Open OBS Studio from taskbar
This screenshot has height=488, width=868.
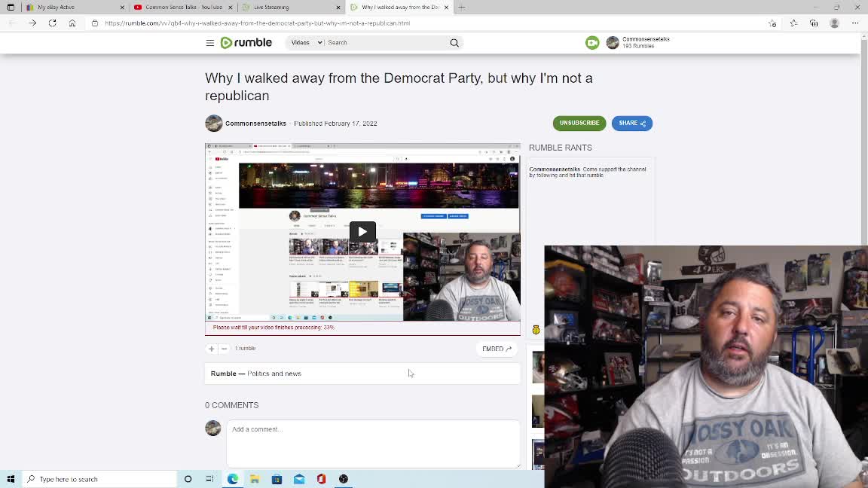pos(344,479)
